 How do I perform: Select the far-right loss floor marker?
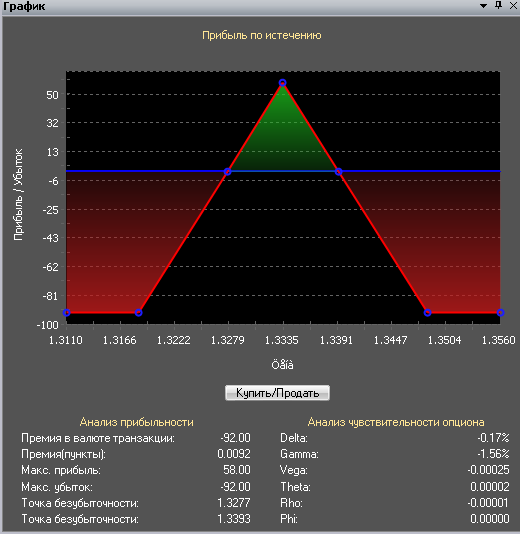(x=500, y=313)
